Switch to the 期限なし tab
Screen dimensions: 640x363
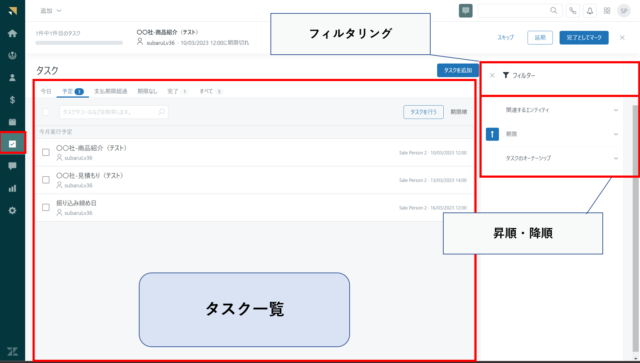click(147, 91)
